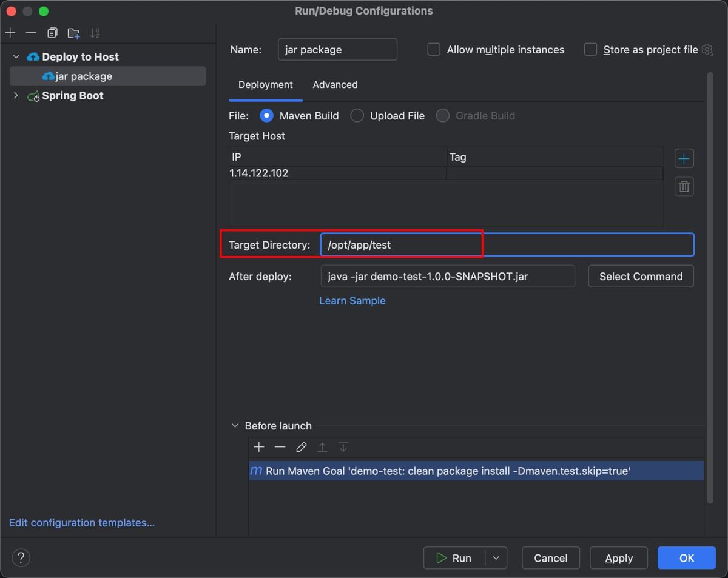Check Store as project file
Screen dimensions: 728x578
(590, 50)
